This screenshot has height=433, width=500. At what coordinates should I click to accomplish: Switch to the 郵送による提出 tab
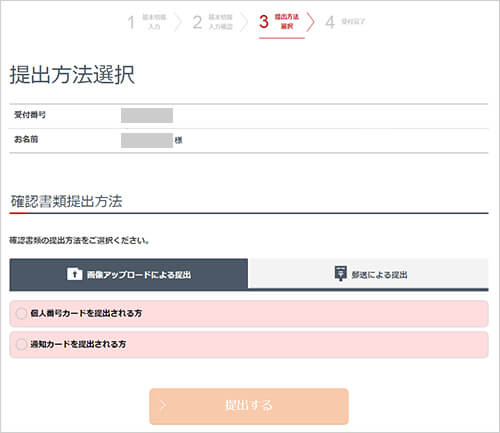(368, 274)
